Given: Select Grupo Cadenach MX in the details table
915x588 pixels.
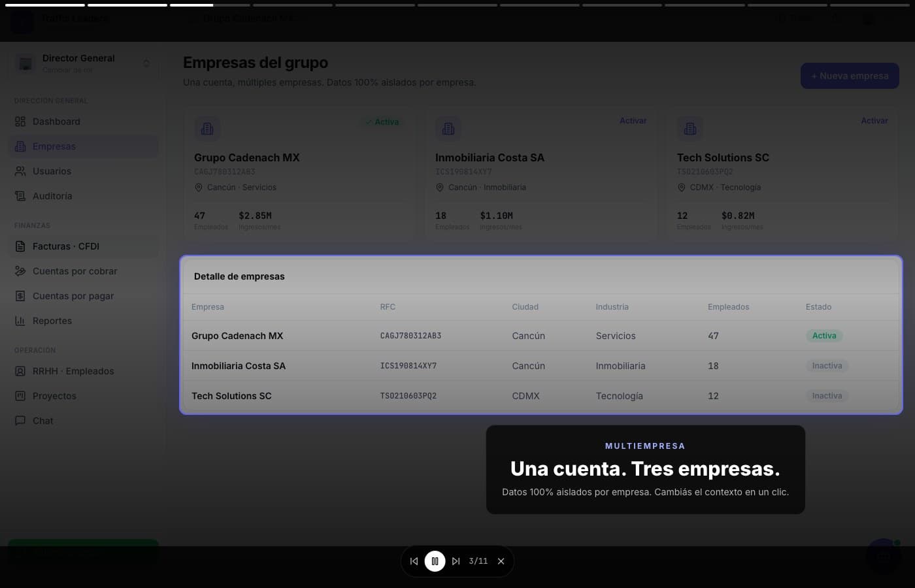Looking at the screenshot, I should click(237, 336).
